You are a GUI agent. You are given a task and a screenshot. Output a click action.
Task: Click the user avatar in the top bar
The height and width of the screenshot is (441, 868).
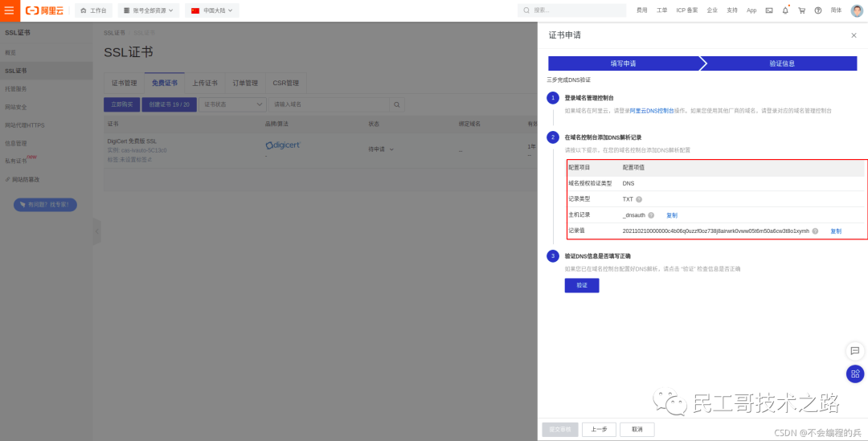tap(857, 10)
